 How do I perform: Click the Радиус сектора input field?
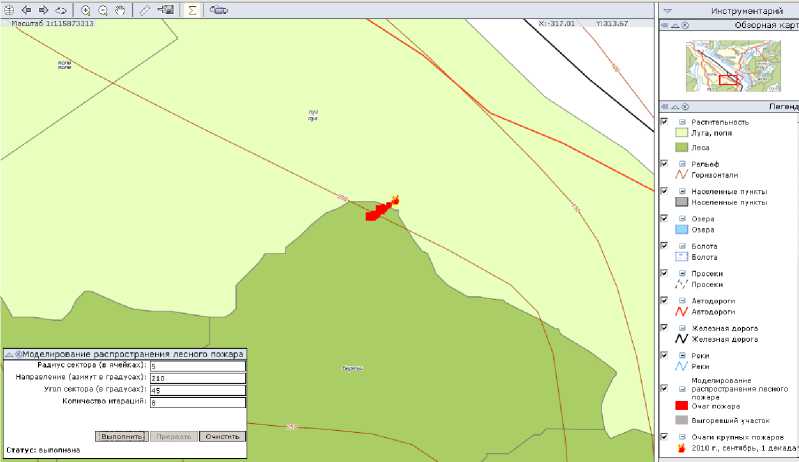click(198, 366)
